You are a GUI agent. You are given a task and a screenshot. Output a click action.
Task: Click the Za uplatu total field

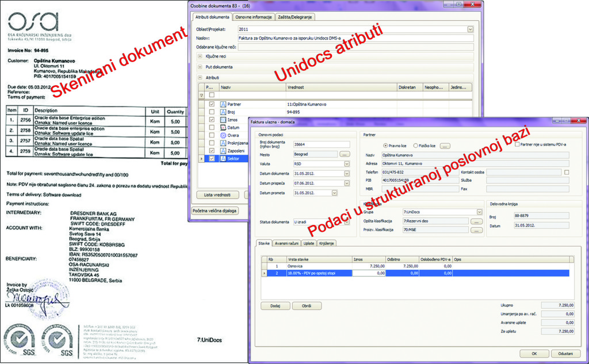[x=557, y=331]
